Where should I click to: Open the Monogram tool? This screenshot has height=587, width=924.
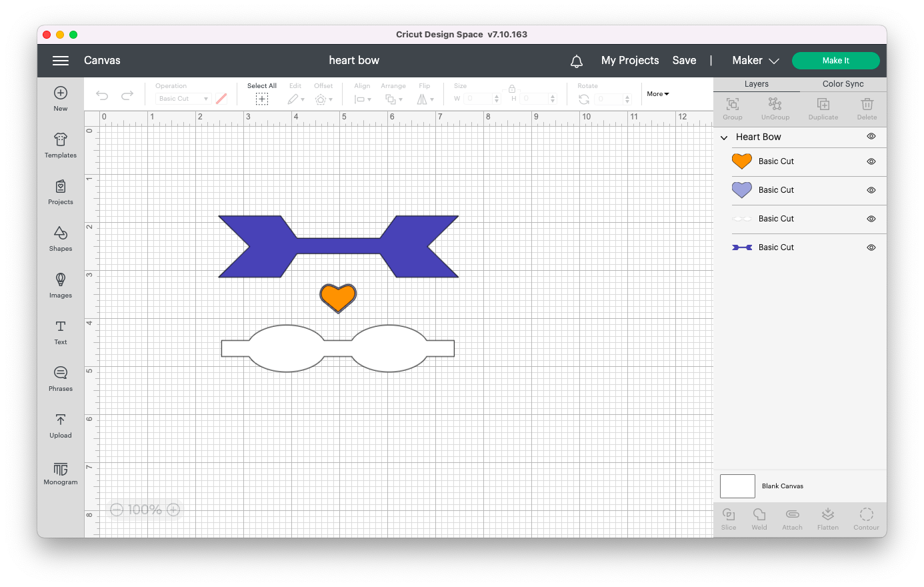click(x=61, y=472)
